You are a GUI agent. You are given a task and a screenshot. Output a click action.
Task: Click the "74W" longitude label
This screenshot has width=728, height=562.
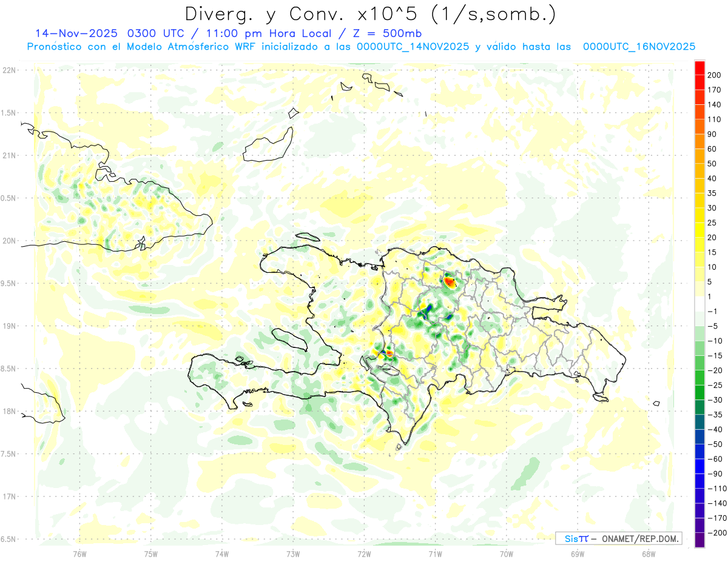tap(221, 554)
